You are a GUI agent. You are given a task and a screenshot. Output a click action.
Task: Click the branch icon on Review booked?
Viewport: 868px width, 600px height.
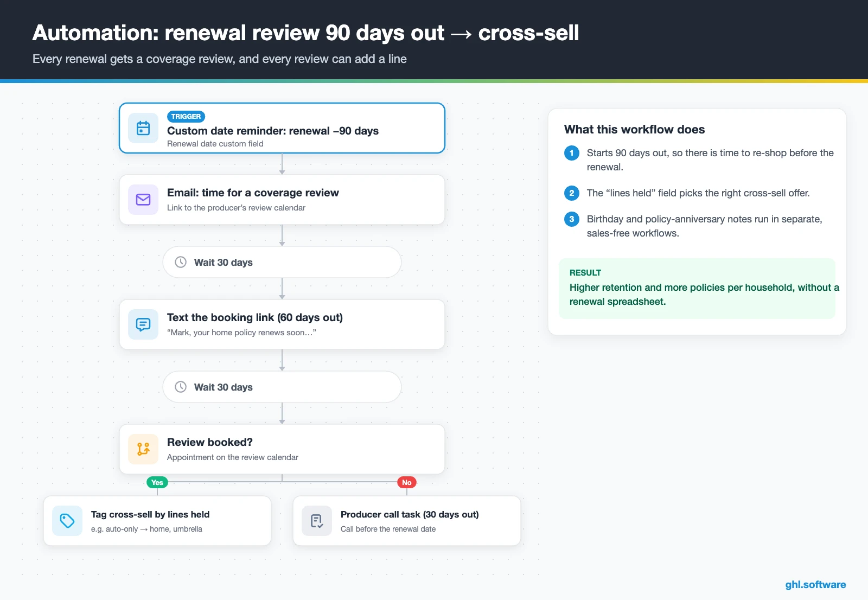[x=143, y=449]
